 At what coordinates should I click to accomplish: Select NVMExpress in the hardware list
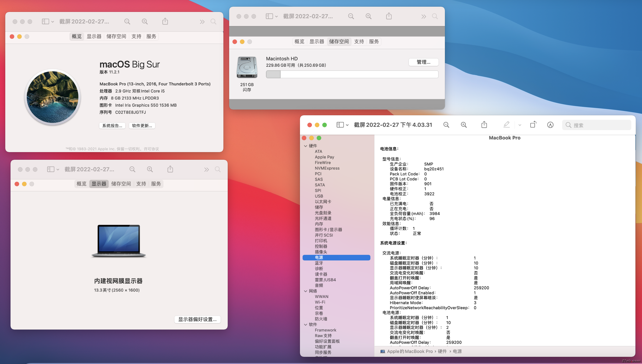point(327,168)
